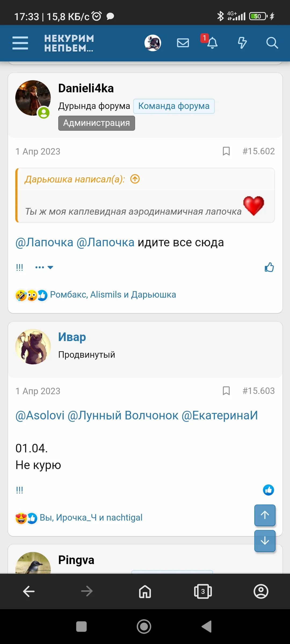Report the post using the !!! link
This screenshot has height=644, width=290.
click(x=19, y=267)
